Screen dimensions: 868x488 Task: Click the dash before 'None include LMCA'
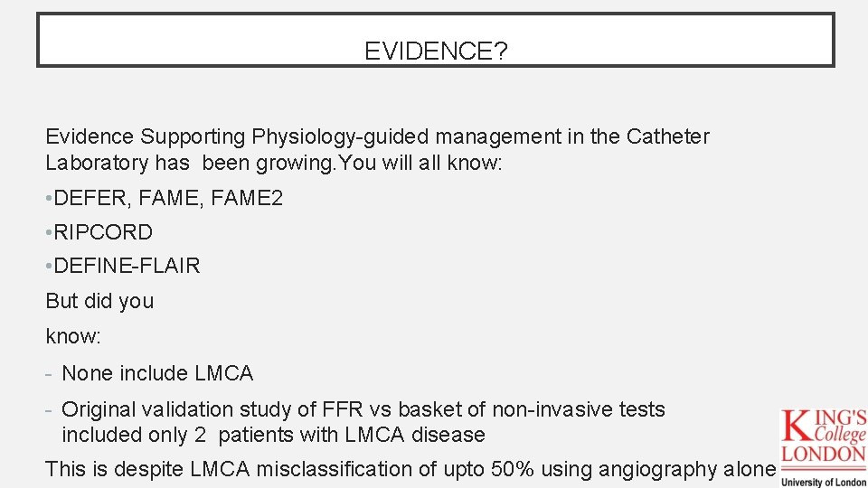click(x=49, y=374)
